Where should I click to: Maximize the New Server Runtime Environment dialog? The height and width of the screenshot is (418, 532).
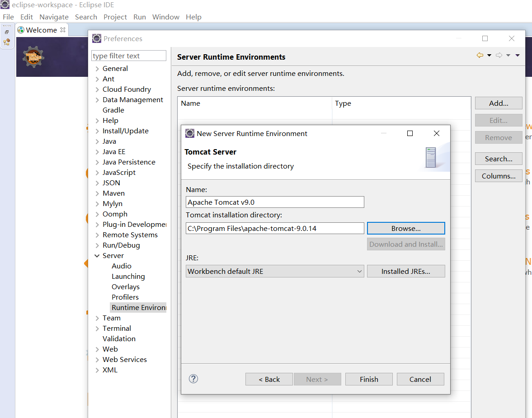point(410,133)
